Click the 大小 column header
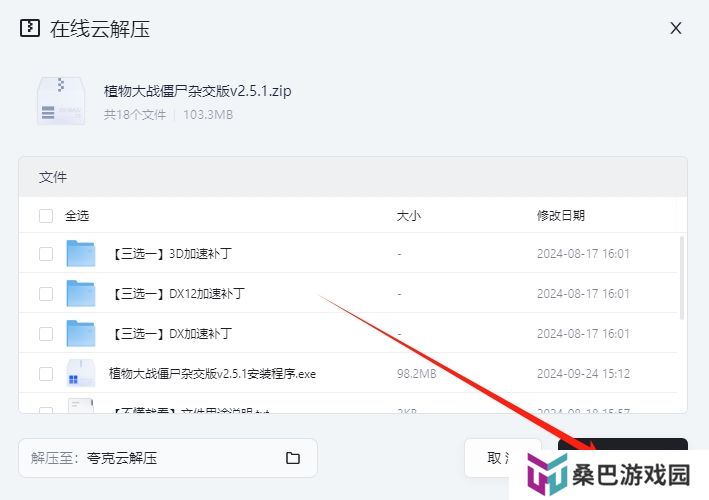Screen dimensions: 709x500 408,216
